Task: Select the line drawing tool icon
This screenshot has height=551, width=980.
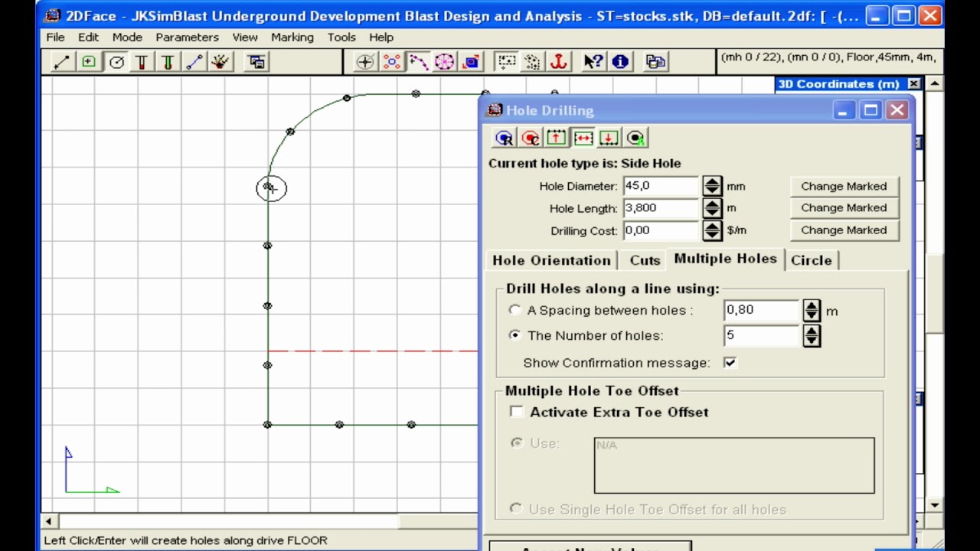Action: tap(62, 62)
